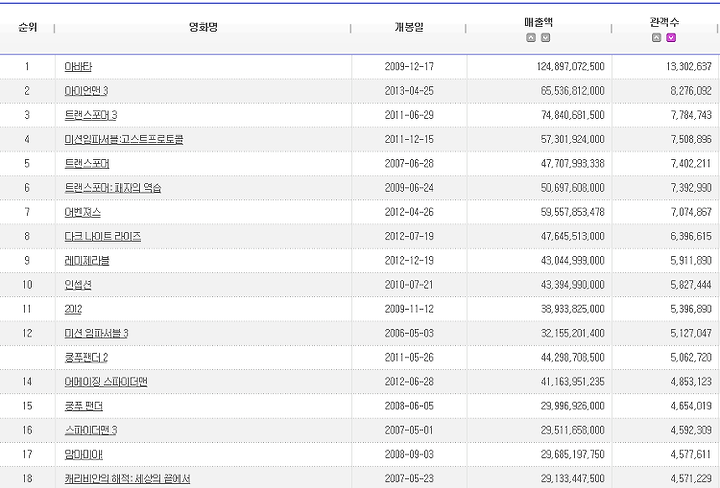Open 트랜스포머: 패자의 역습 link
Viewport: 720px width, 488px height.
(113, 188)
